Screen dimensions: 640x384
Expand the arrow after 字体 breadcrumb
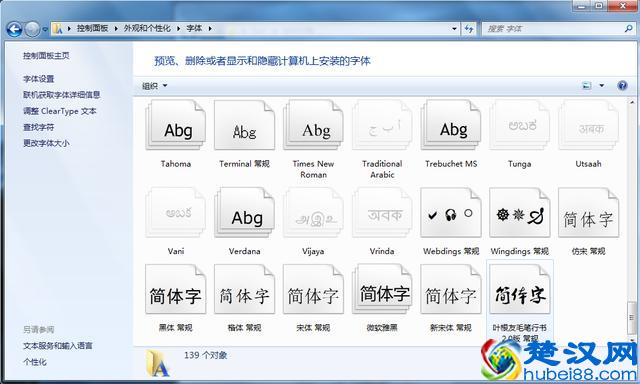pos(210,29)
